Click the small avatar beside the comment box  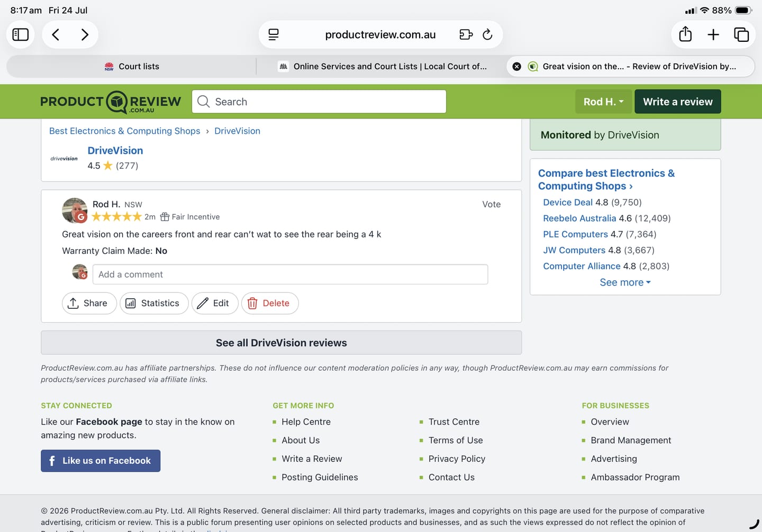[80, 272]
